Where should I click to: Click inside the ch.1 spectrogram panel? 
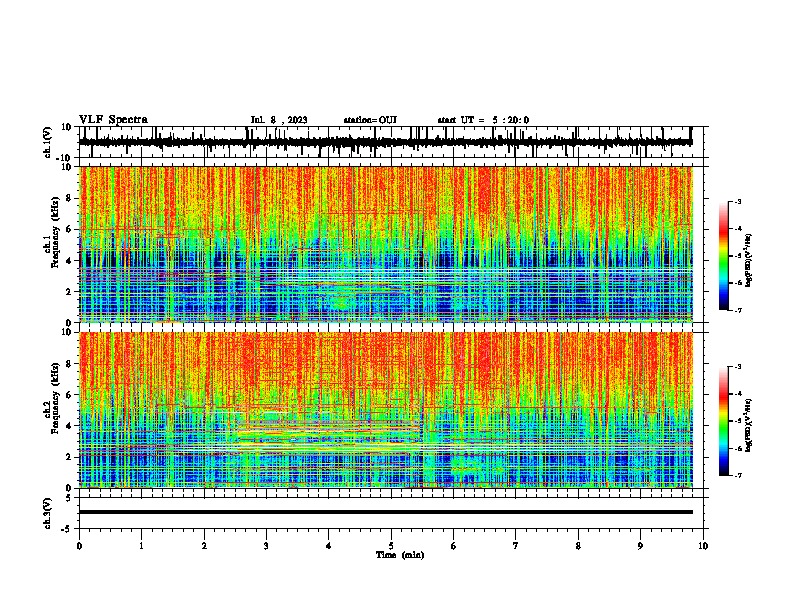pos(386,244)
